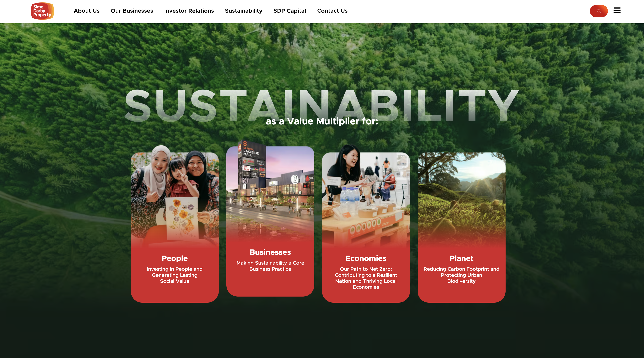Click 'Investing in People and Generating Lasting Social Value'

click(175, 275)
